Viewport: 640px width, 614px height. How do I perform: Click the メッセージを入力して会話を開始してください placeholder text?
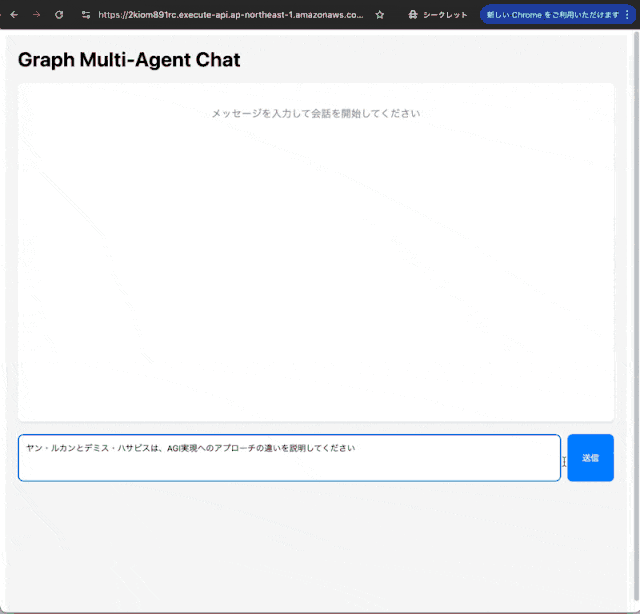click(315, 113)
